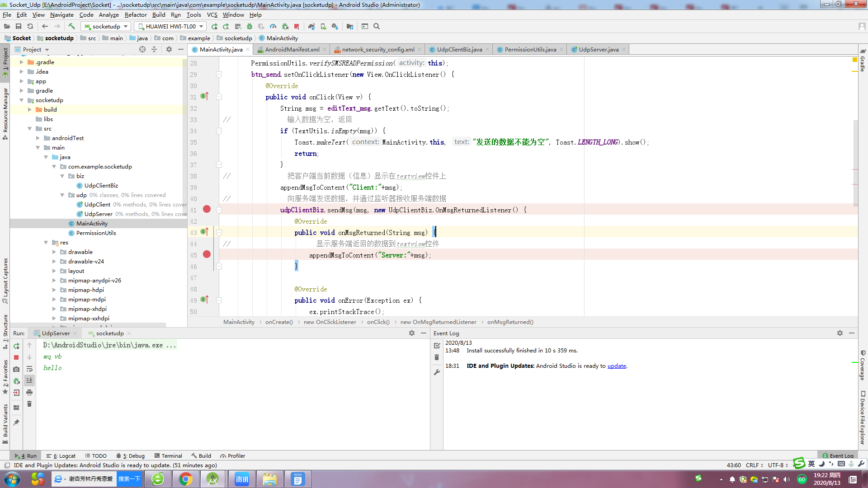Click the Scroll from Source target icon
The height and width of the screenshot is (488, 868).
(x=142, y=49)
